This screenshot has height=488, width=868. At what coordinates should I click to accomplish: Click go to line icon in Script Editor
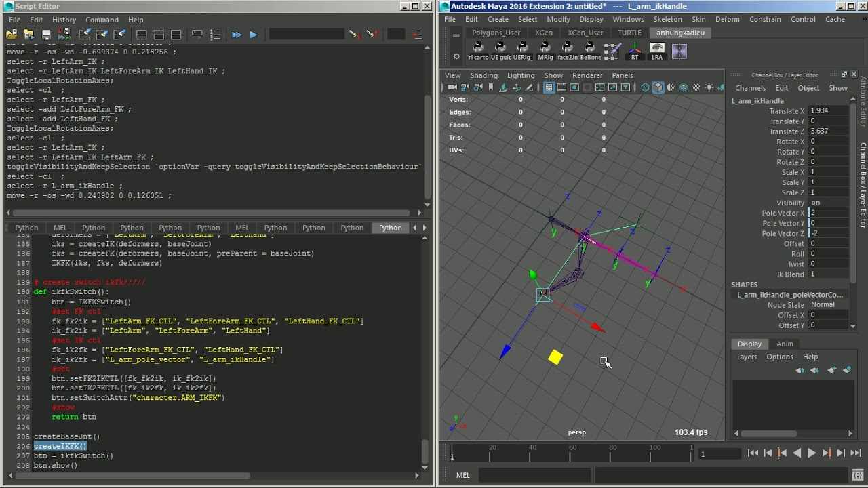point(417,34)
